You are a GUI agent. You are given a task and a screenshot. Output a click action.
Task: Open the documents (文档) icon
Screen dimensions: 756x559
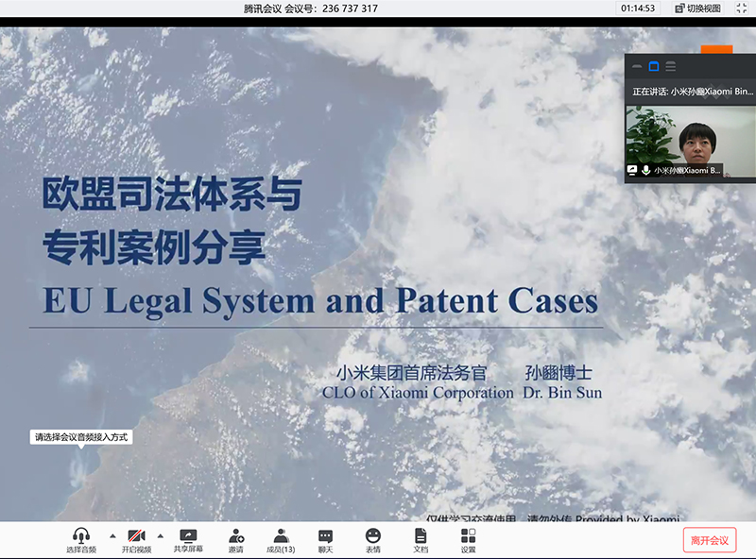point(421,540)
